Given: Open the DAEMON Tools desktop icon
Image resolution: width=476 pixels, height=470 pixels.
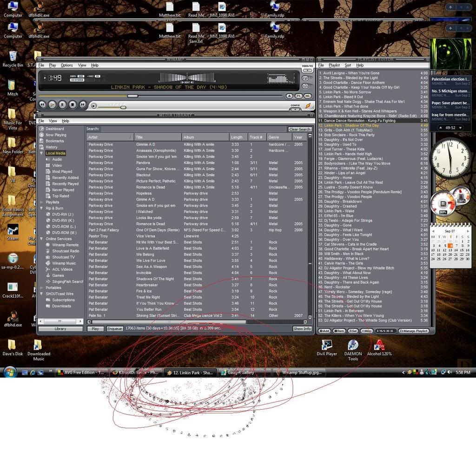Looking at the screenshot, I should click(353, 350).
